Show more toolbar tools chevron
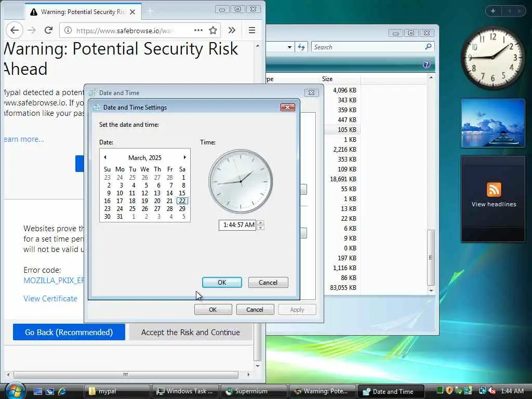The width and height of the screenshot is (532, 399). (232, 30)
